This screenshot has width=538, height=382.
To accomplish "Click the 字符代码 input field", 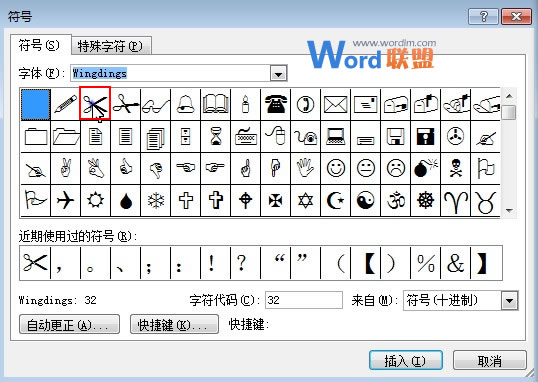I will [x=304, y=300].
